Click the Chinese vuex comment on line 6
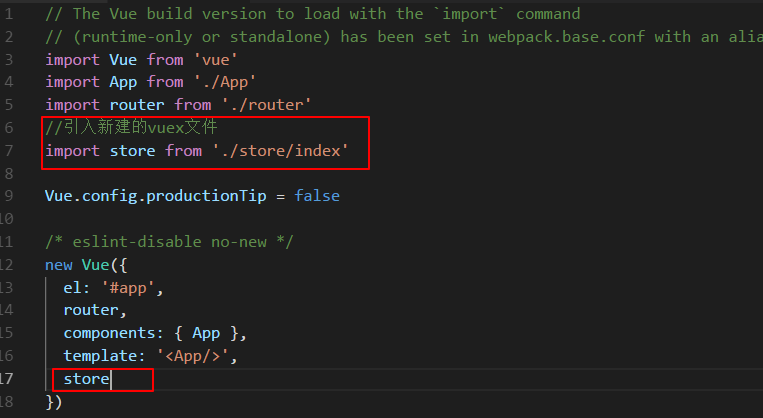The width and height of the screenshot is (763, 418). pyautogui.click(x=131, y=127)
